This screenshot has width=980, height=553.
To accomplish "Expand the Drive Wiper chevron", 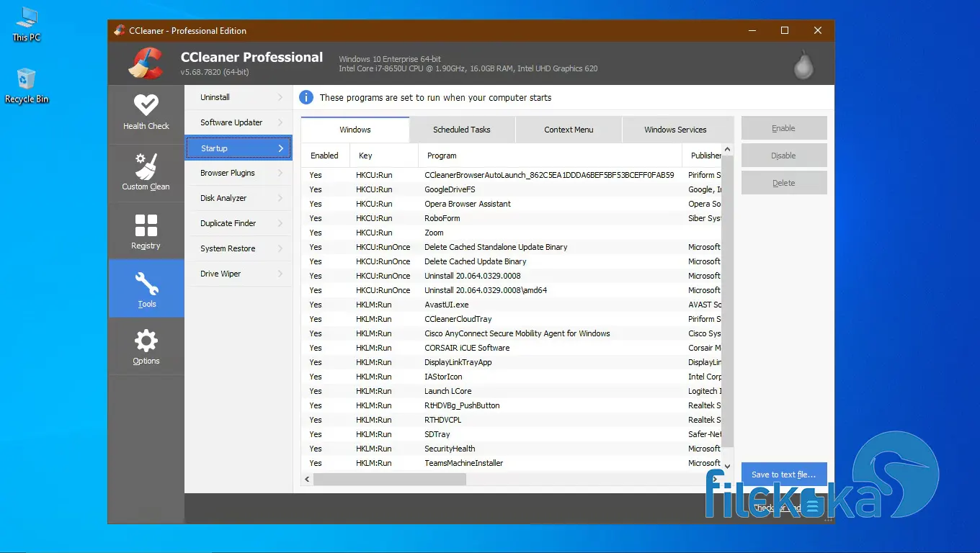I will pos(280,274).
